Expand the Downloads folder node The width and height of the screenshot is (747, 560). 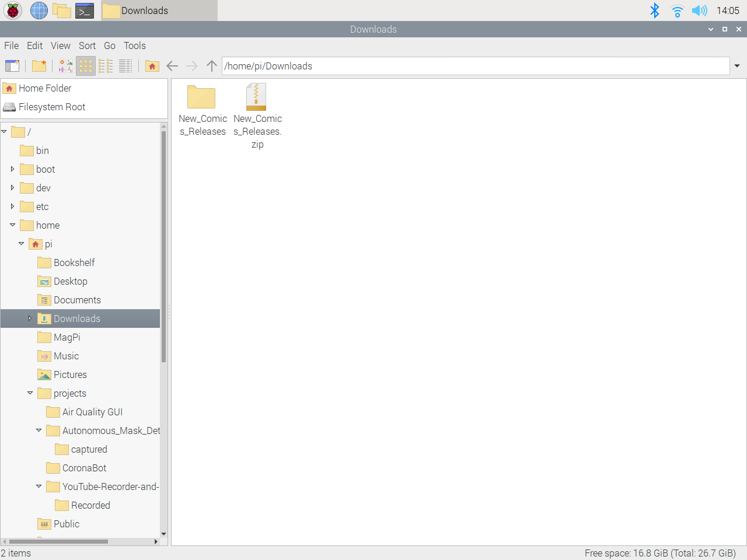click(30, 318)
